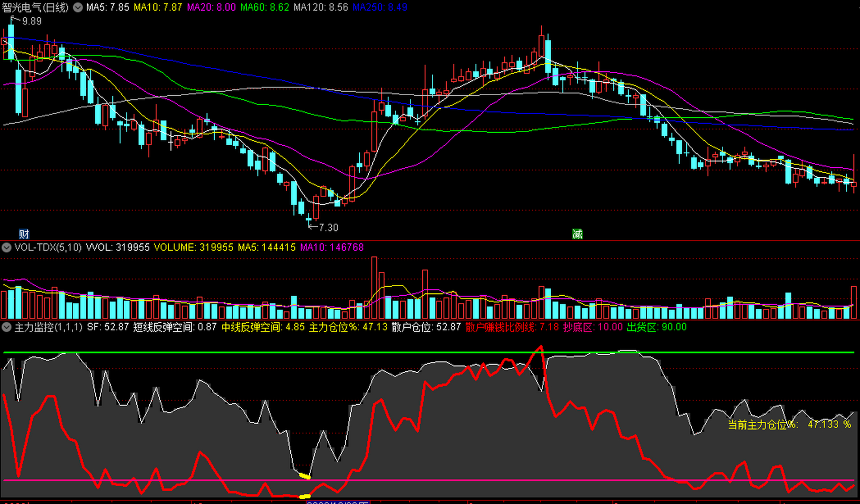The width and height of the screenshot is (860, 504).
Task: Click the 财 financial info marker
Action: click(24, 234)
